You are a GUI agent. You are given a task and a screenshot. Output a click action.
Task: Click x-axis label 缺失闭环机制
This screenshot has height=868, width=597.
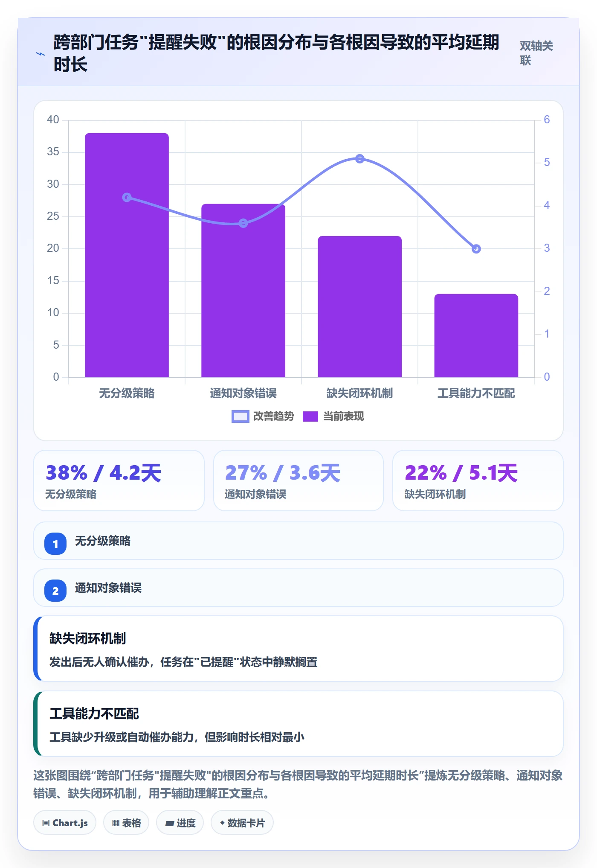pyautogui.click(x=359, y=393)
